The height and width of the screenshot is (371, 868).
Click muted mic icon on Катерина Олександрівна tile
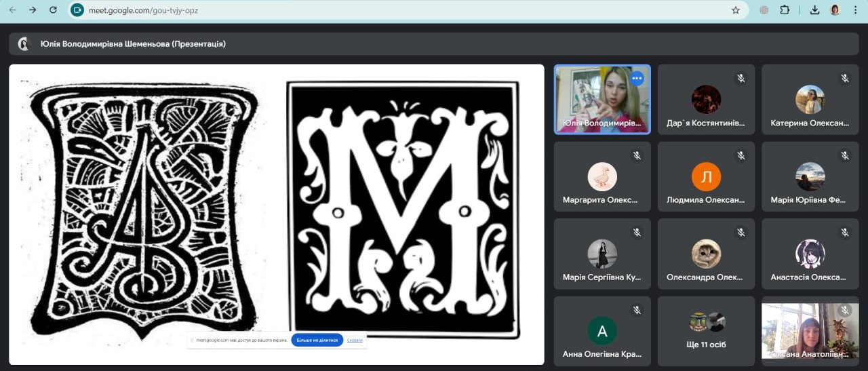coord(845,78)
